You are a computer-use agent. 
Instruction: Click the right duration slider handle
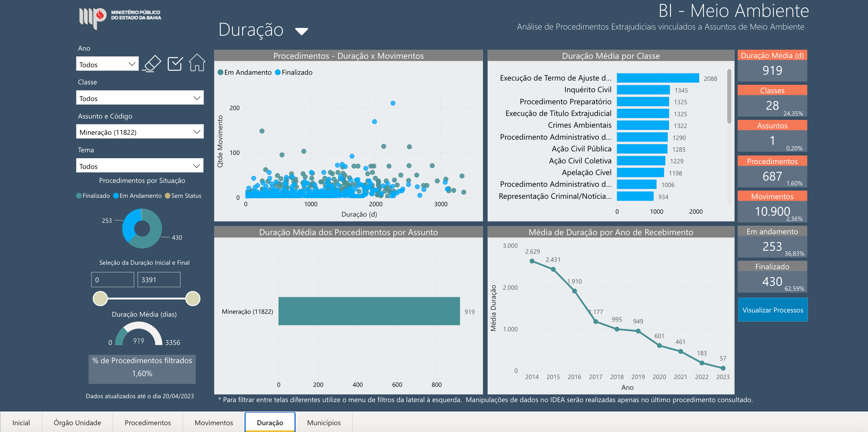click(x=193, y=299)
